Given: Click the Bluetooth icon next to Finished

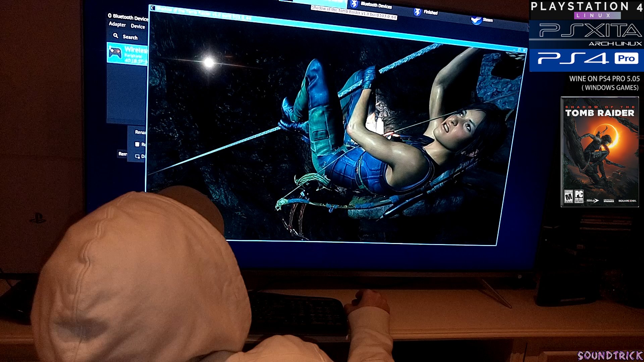Looking at the screenshot, I should point(417,12).
